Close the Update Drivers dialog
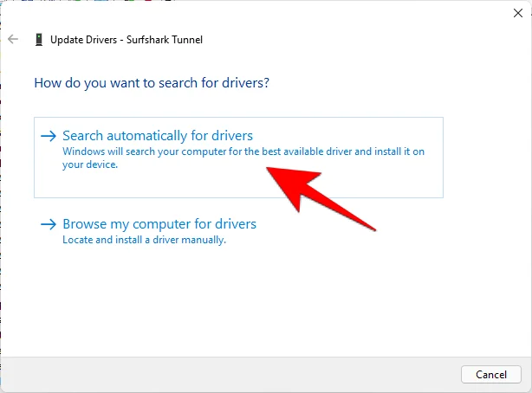Image resolution: width=532 pixels, height=393 pixels. click(x=518, y=13)
